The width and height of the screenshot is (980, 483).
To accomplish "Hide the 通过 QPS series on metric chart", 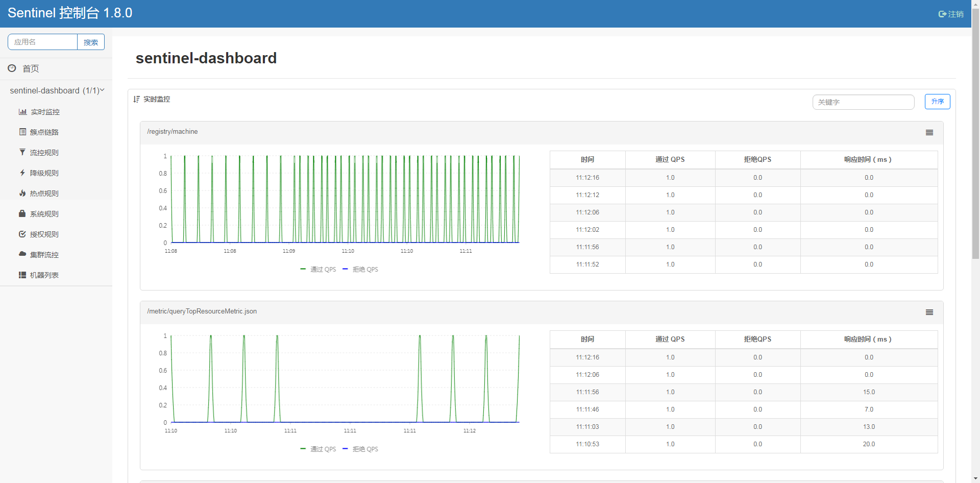I will pos(318,449).
